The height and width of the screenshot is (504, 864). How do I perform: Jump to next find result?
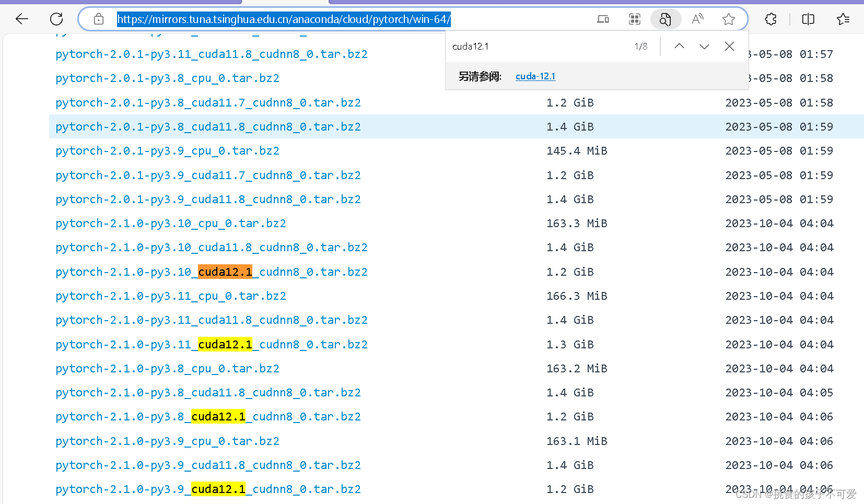tap(704, 46)
